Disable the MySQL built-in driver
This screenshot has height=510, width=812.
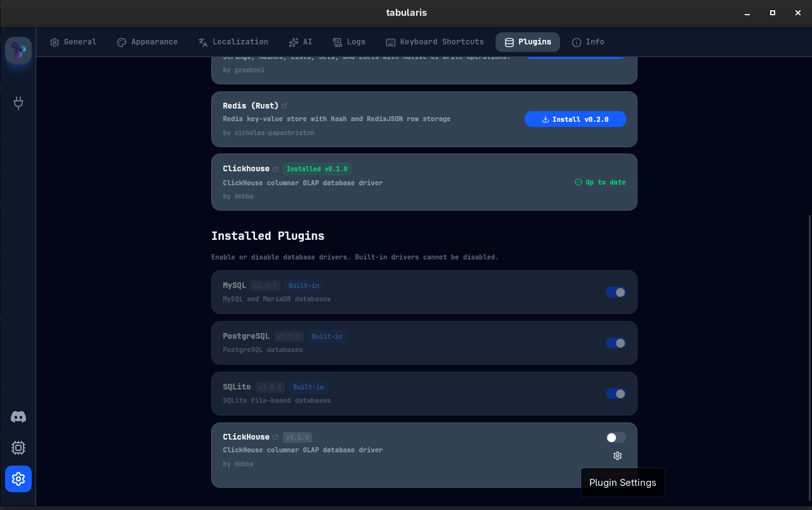[615, 292]
